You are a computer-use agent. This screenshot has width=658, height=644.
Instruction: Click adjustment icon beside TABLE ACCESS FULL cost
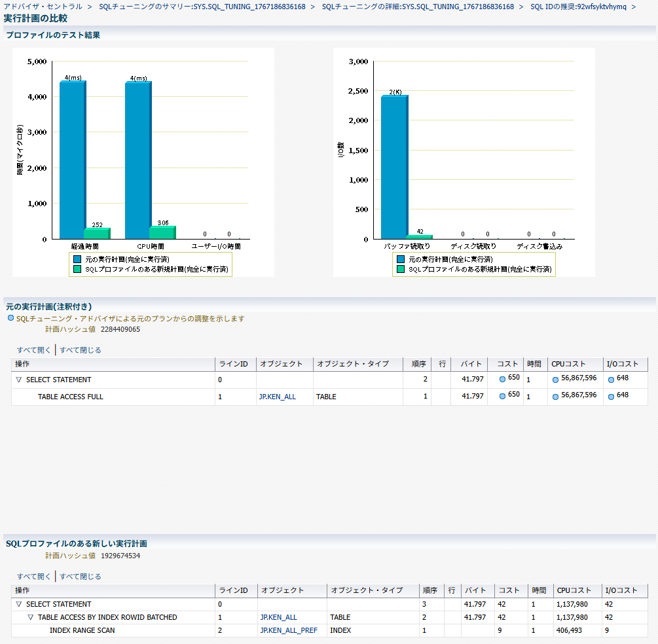tap(502, 396)
